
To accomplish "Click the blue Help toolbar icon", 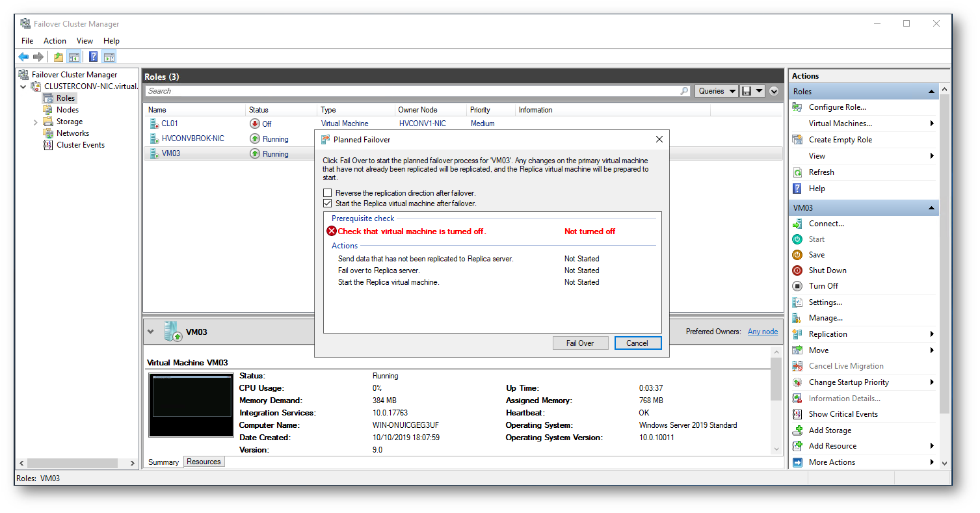I will click(x=94, y=57).
